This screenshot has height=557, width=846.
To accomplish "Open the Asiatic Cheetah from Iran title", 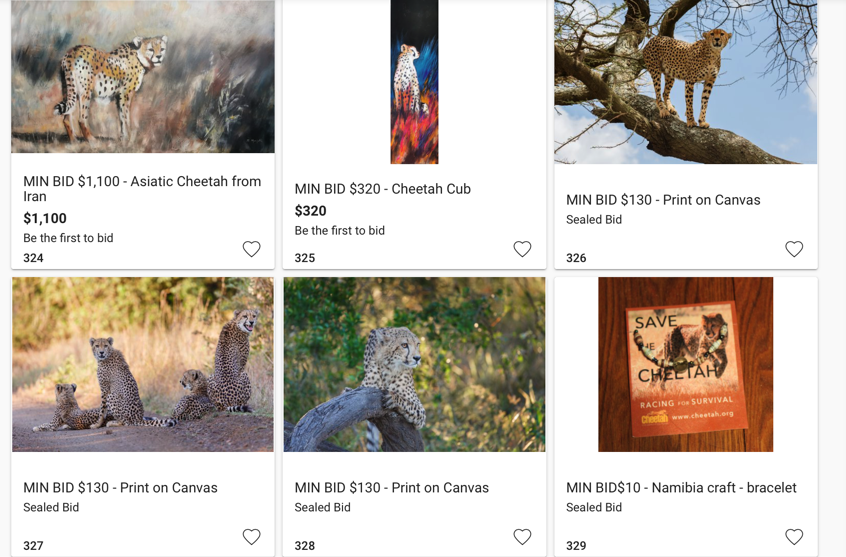I will coord(142,188).
